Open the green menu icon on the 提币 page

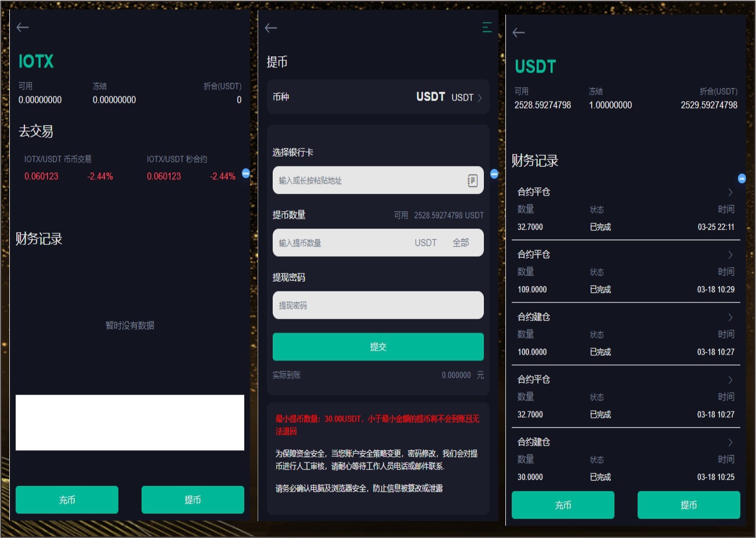(487, 27)
